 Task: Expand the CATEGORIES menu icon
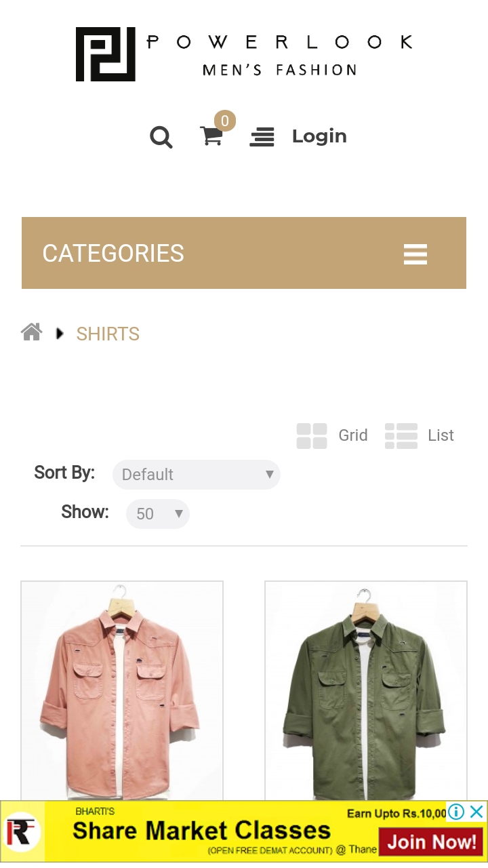click(x=415, y=254)
